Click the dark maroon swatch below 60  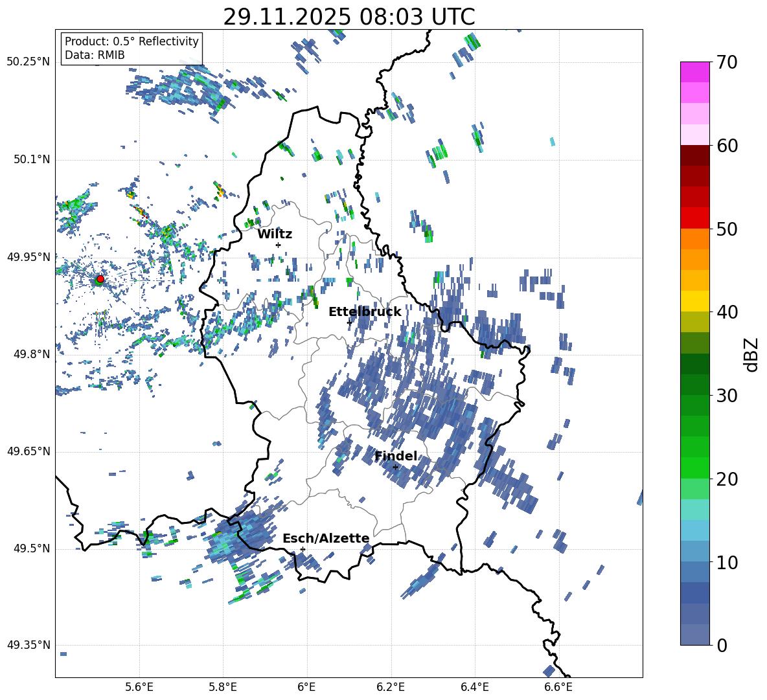pos(695,155)
